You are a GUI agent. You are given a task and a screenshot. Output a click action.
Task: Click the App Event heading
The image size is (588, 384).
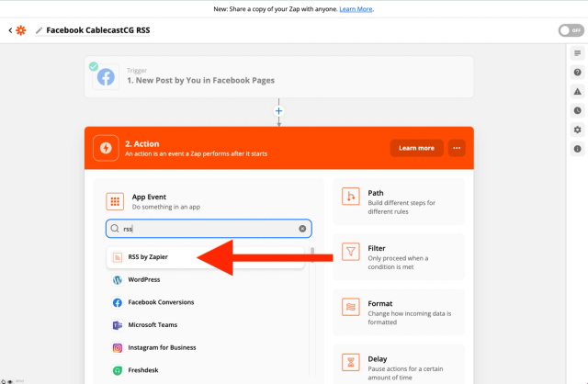click(x=149, y=197)
